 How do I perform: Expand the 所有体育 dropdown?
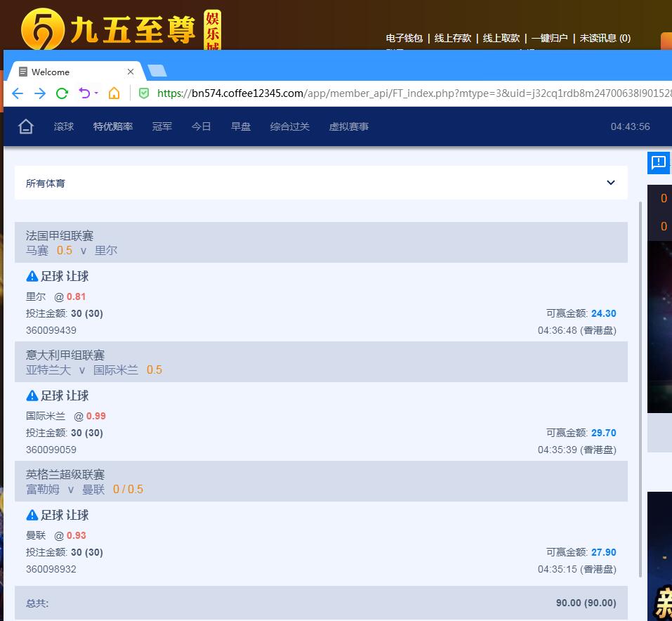(321, 183)
